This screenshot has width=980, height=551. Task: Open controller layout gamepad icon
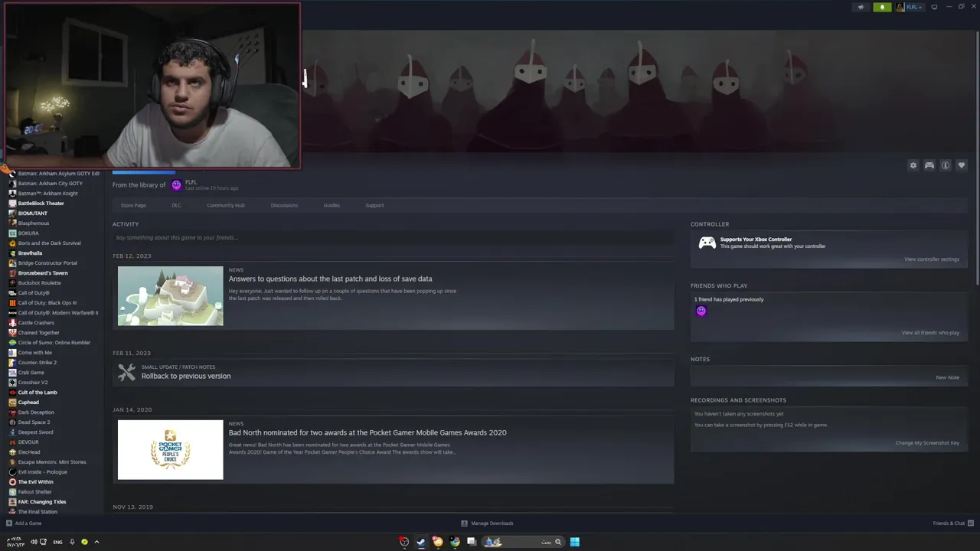pos(929,165)
